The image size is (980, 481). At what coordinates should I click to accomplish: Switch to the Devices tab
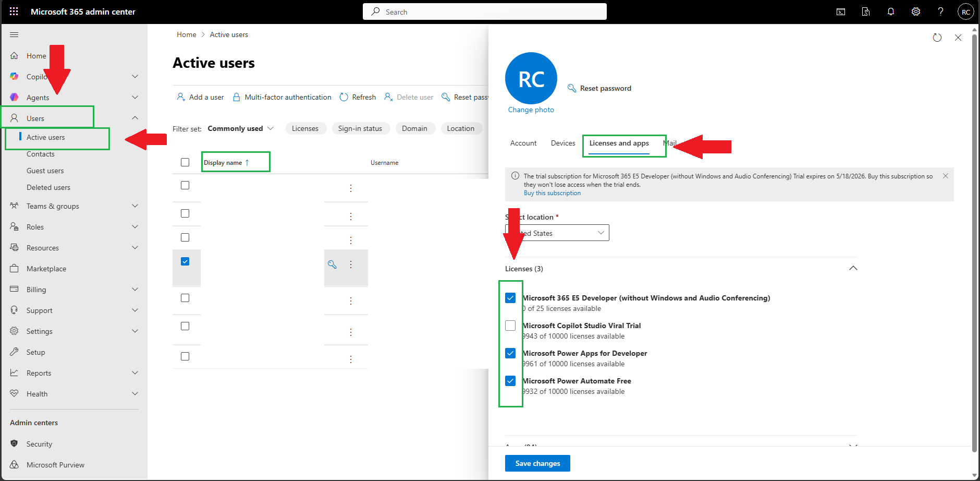563,143
